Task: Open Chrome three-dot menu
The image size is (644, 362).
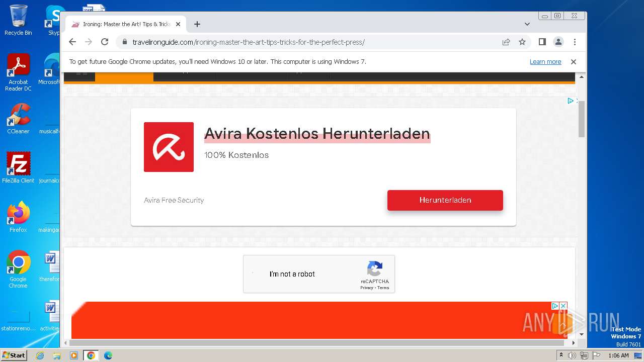Action: 575,42
